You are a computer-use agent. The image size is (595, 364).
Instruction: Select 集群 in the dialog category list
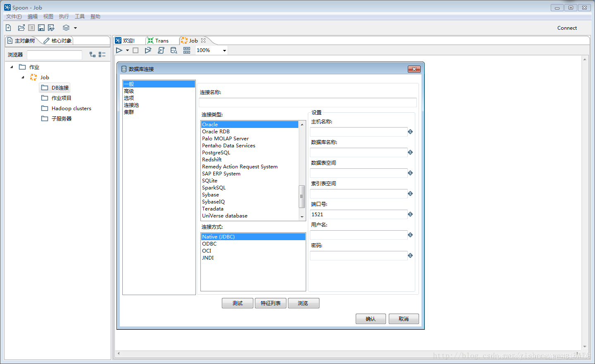159,112
